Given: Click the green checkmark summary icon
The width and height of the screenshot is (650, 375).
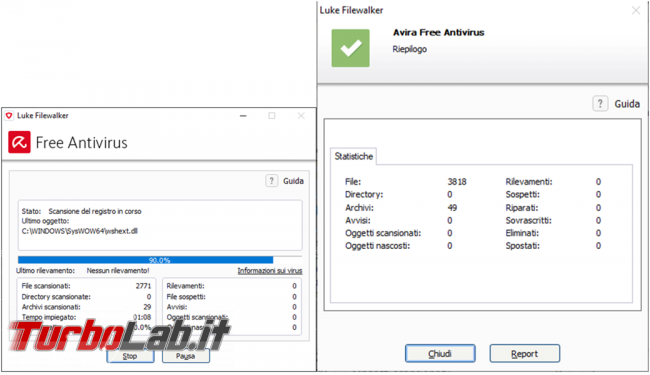Looking at the screenshot, I should click(350, 48).
